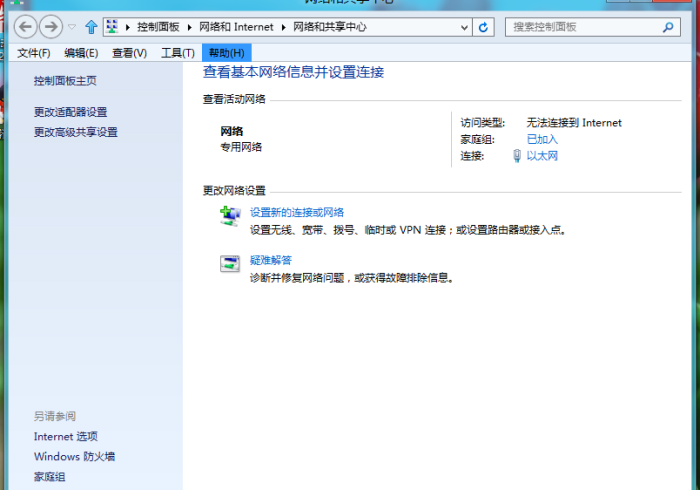Open the 帮助(H) menu
The image size is (700, 490).
coord(227,53)
